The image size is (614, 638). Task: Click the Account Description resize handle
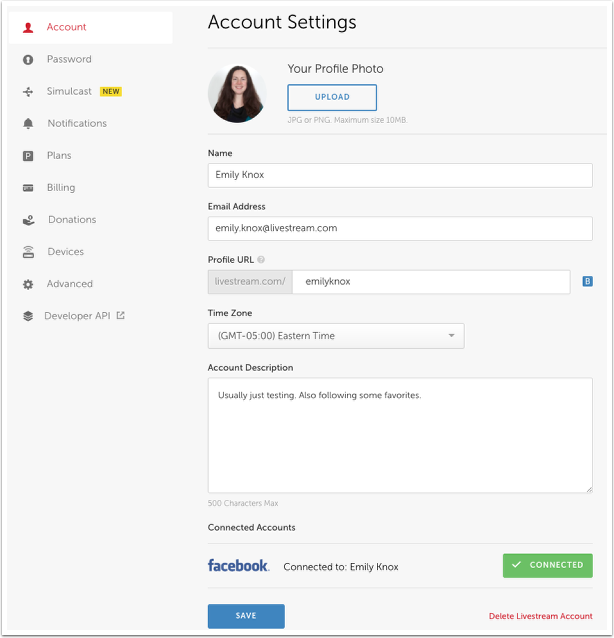click(589, 489)
